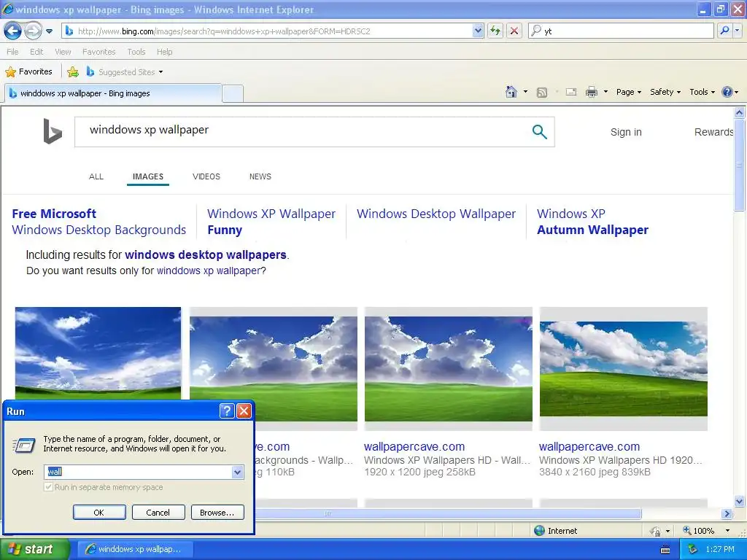Click the Home icon in command bar

click(511, 92)
